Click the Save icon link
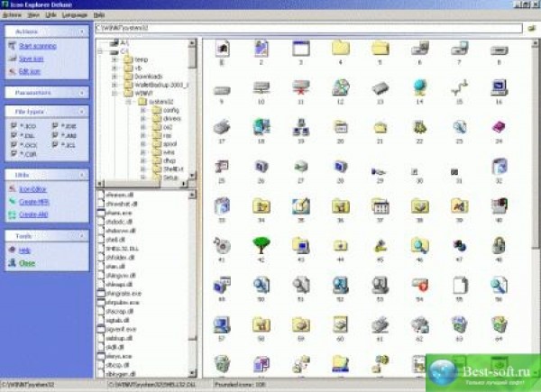541x392 pixels. (31, 59)
